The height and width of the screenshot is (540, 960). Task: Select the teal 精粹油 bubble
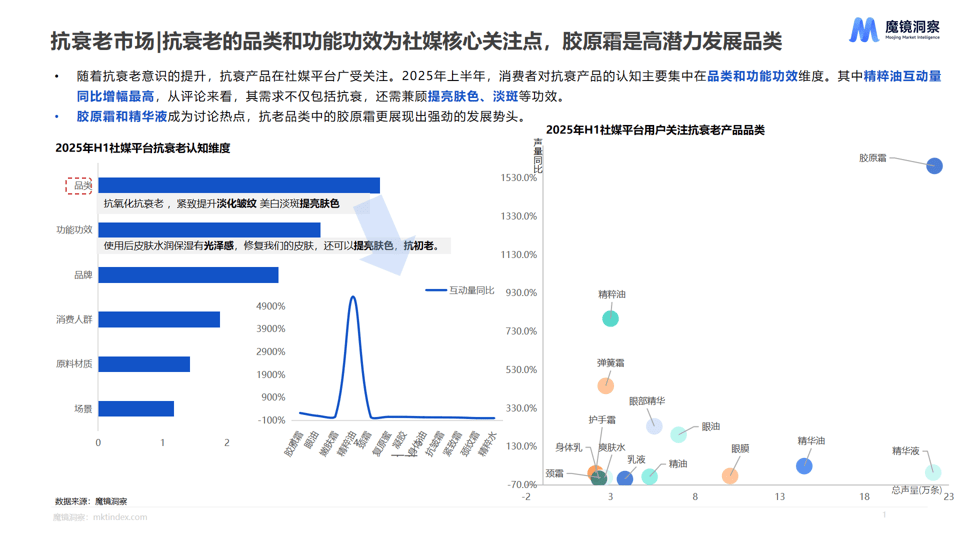click(x=610, y=318)
